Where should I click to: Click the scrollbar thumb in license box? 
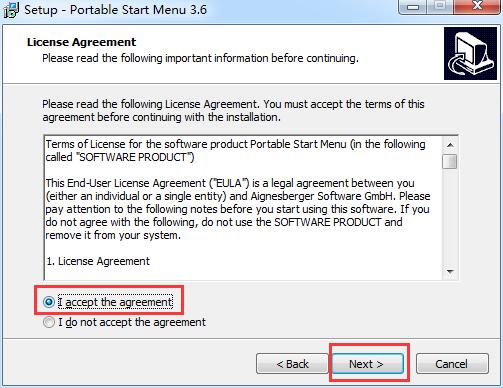(450, 162)
